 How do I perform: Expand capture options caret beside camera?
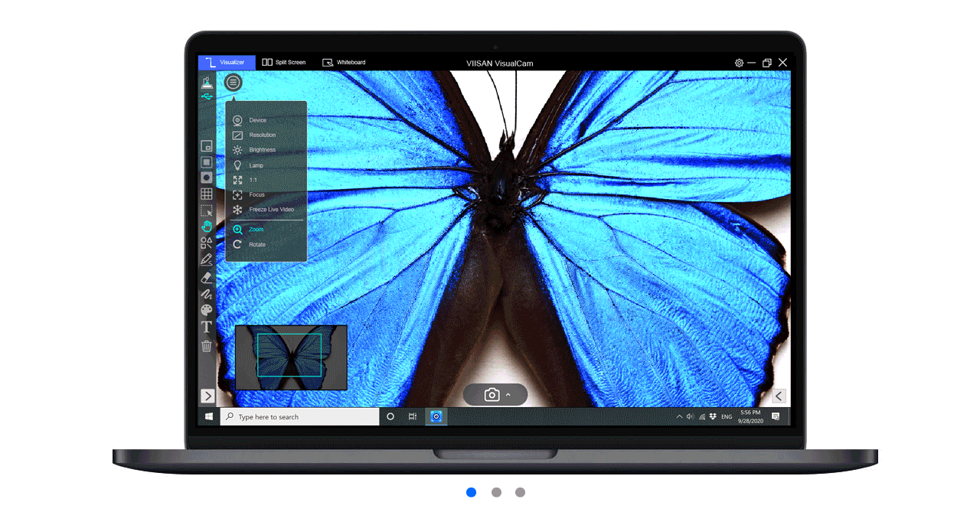tap(508, 395)
